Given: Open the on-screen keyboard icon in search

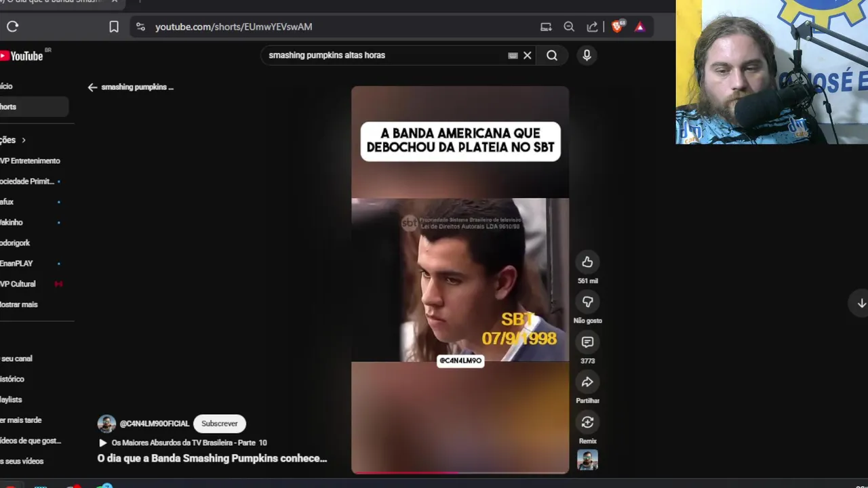Looking at the screenshot, I should [x=513, y=56].
